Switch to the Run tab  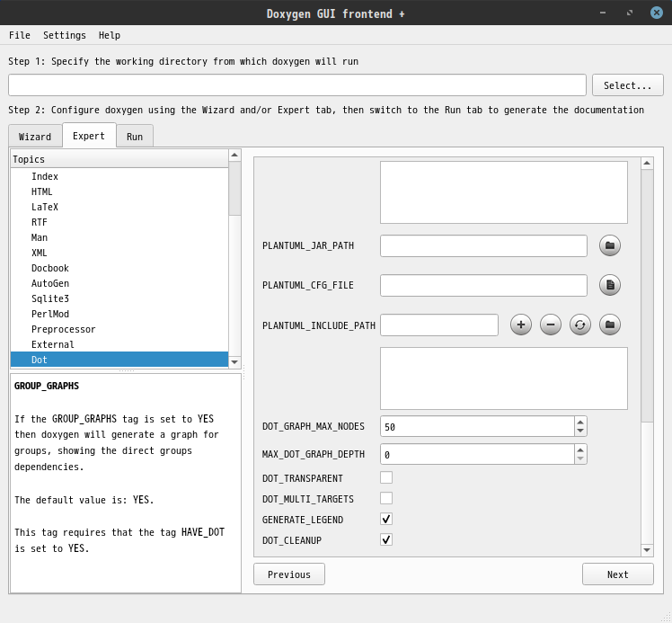[135, 137]
